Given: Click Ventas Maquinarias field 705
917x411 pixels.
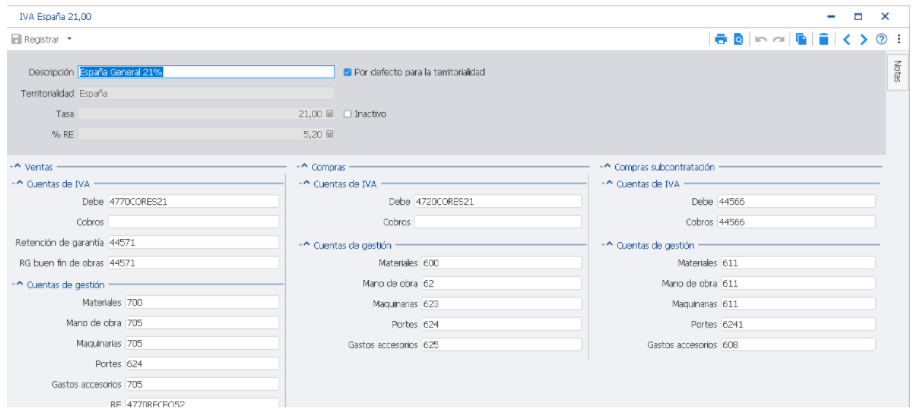Looking at the screenshot, I should (x=202, y=343).
